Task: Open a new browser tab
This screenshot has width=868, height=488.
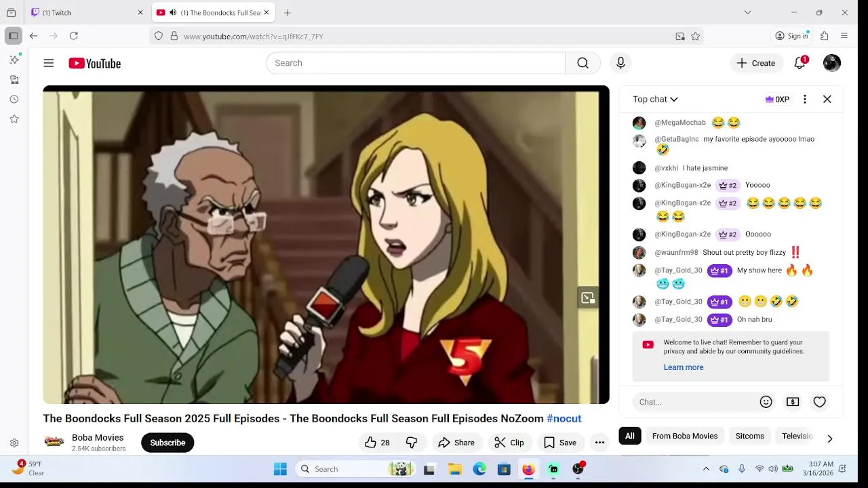Action: (x=288, y=12)
